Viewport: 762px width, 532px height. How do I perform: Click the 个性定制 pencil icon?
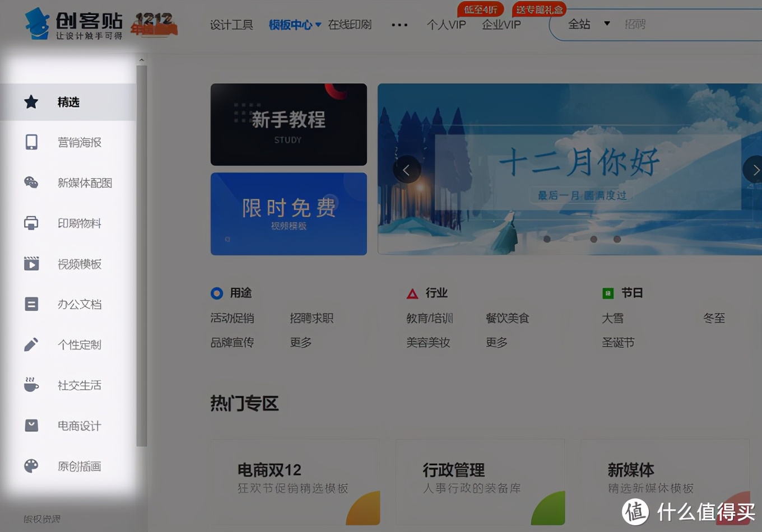(31, 344)
